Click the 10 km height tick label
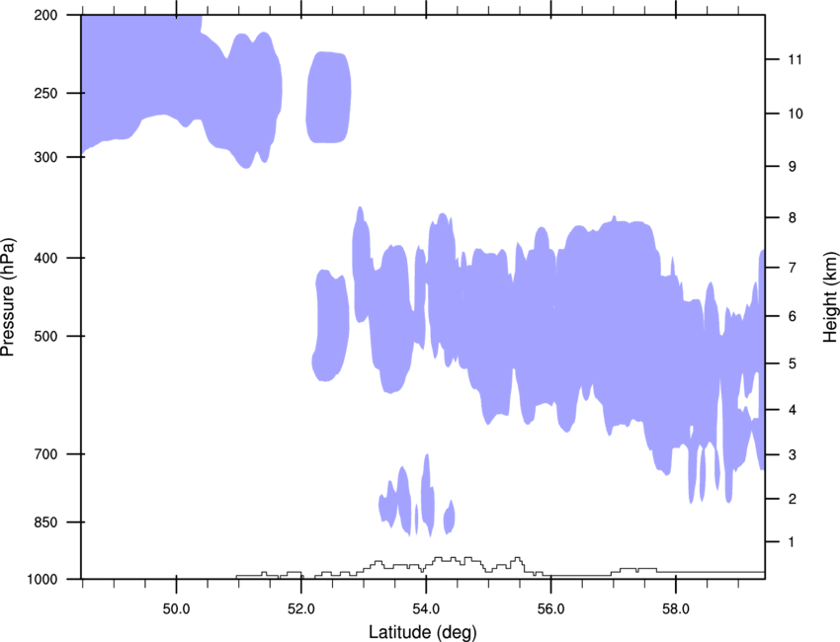Viewport: 840px width, 642px height. point(796,114)
